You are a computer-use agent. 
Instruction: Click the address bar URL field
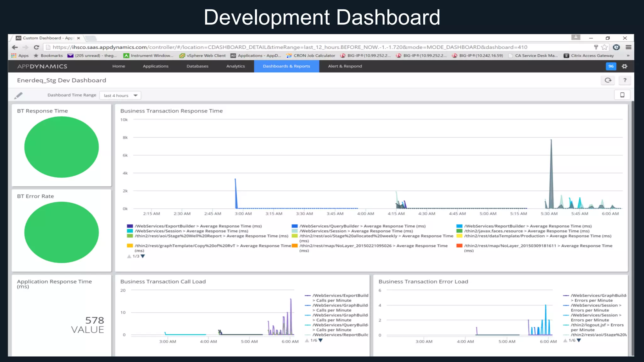pyautogui.click(x=318, y=47)
